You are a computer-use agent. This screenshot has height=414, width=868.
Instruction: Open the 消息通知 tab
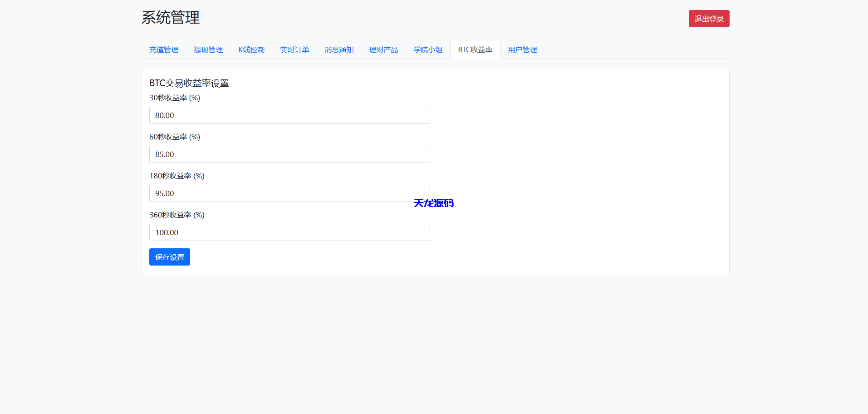click(339, 50)
